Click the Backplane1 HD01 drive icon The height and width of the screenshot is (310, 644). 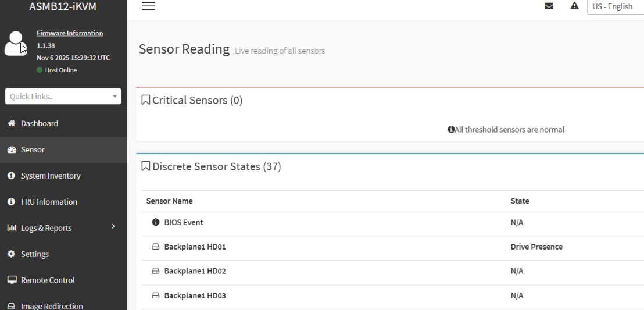(x=156, y=247)
